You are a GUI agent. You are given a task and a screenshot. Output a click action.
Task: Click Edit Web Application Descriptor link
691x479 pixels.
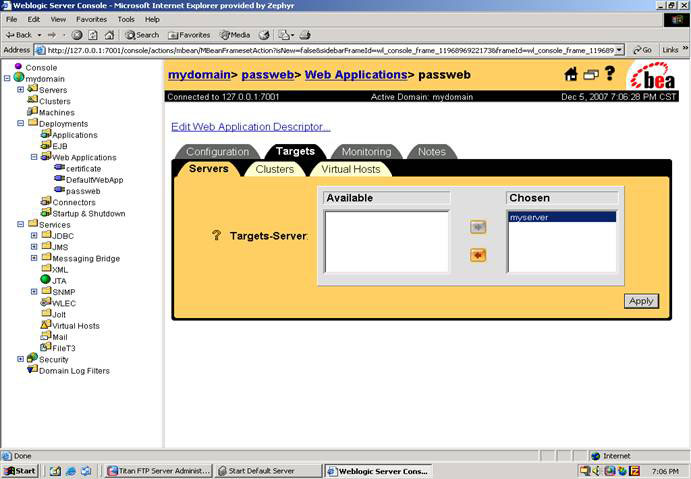[250, 127]
